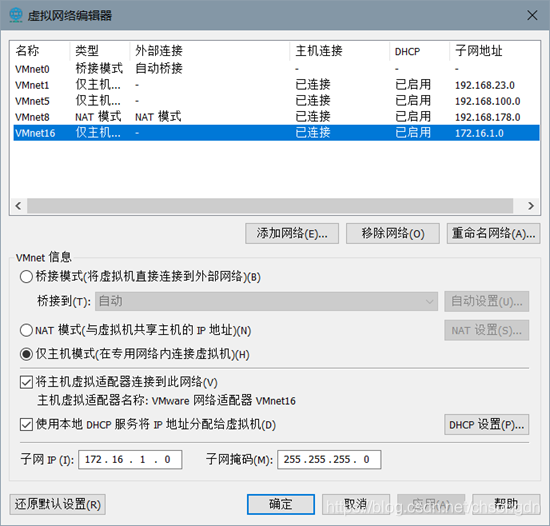This screenshot has width=550, height=526.
Task: Click the Virtual Network Editor title icon
Action: [16, 15]
